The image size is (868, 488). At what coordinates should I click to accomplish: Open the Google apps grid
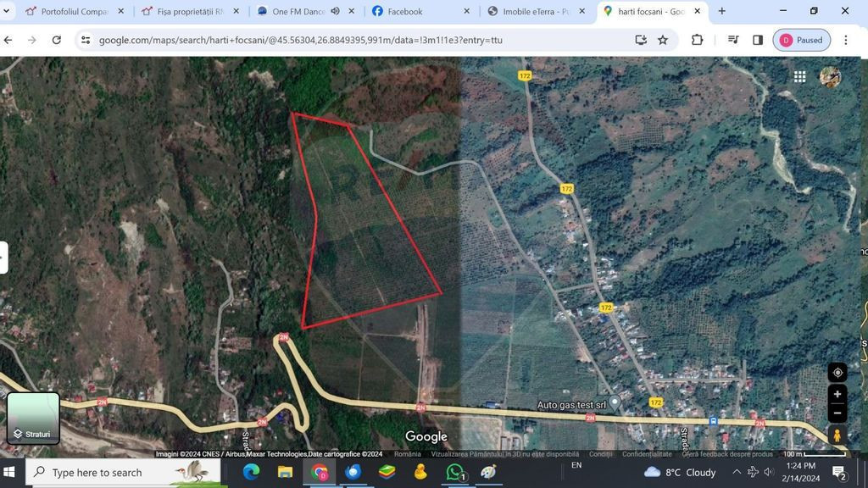[799, 76]
